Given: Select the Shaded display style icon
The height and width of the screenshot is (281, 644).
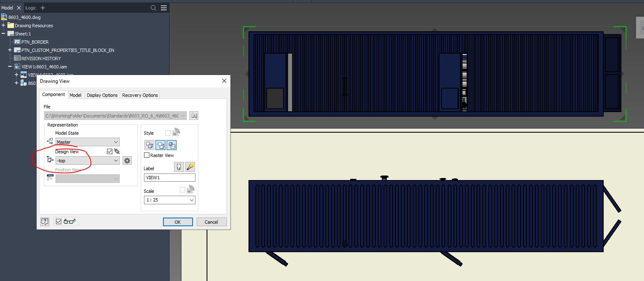Looking at the screenshot, I should (172, 145).
